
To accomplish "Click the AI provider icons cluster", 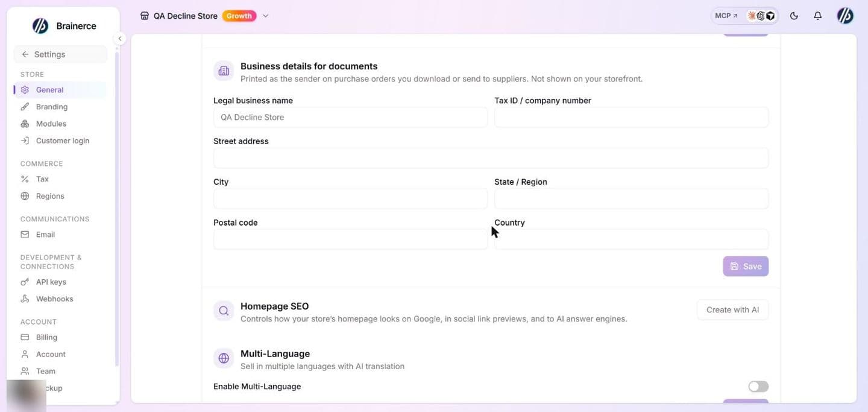I will [x=761, y=16].
